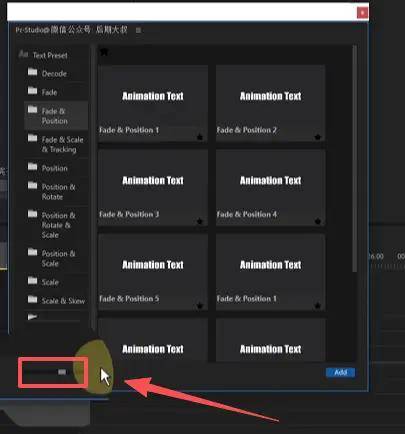This screenshot has height=434, width=405.
Task: Open the Scale folder icon
Action: point(32,281)
